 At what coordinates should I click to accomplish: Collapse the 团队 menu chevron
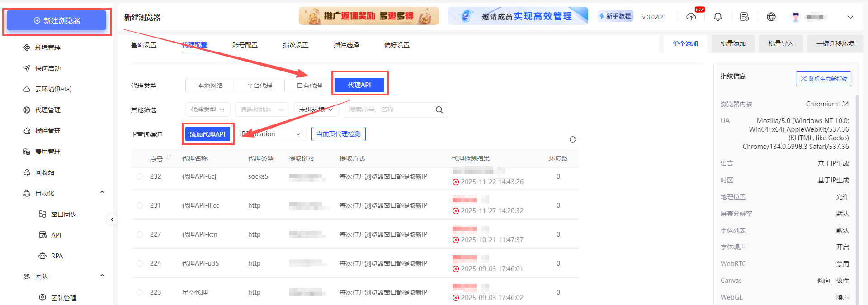[x=102, y=276]
